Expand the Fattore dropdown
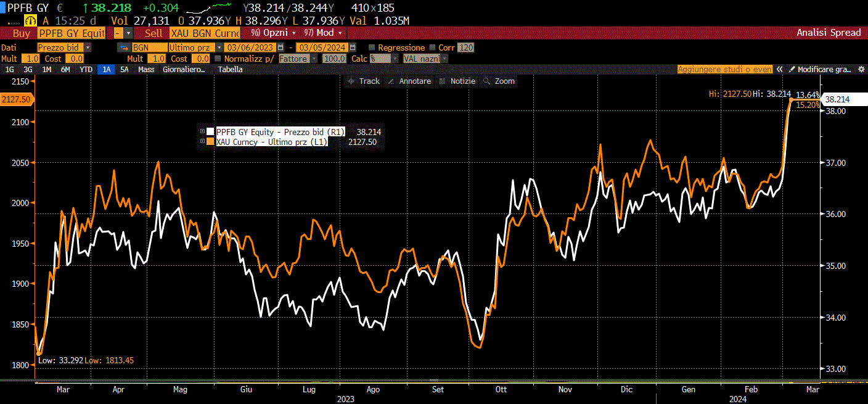This screenshot has width=868, height=404. (x=314, y=59)
